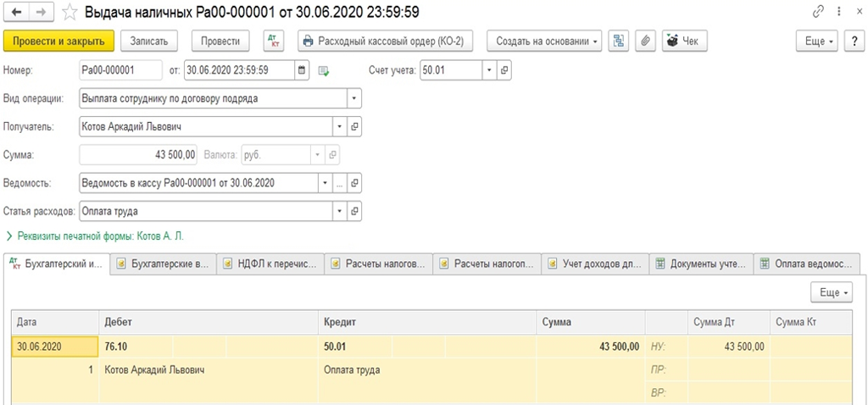
Task: Go back with the left arrow button
Action: coord(17,12)
